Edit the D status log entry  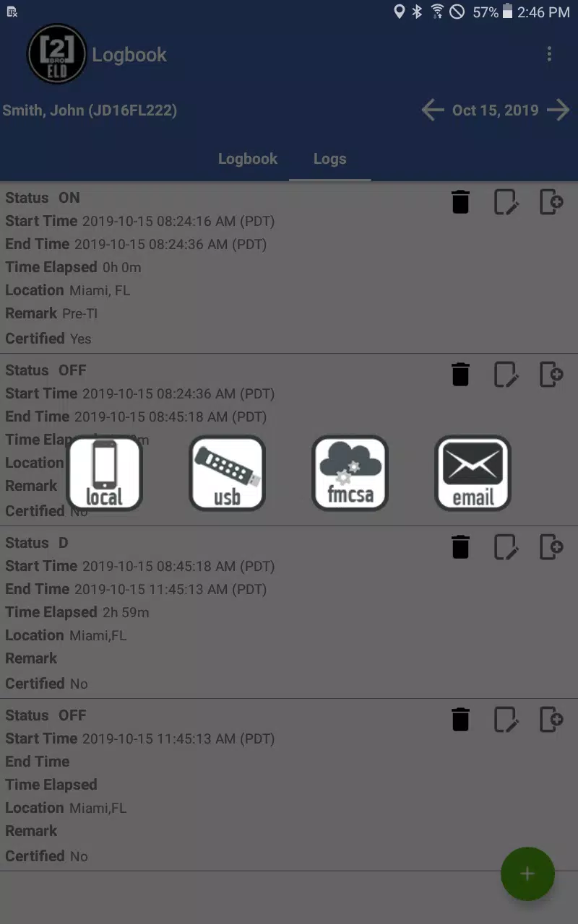point(506,547)
